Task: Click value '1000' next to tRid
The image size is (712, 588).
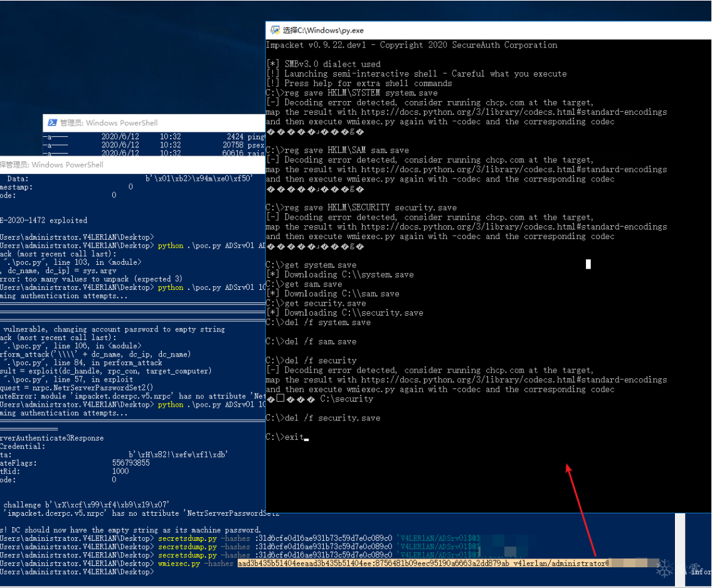Action: click(120, 471)
